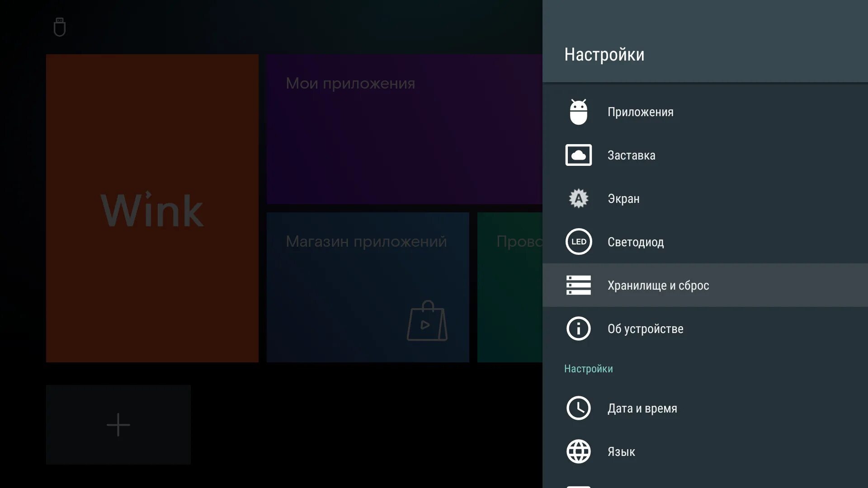The height and width of the screenshot is (488, 868).
Task: Click the LED indicator icon
Action: (x=578, y=242)
